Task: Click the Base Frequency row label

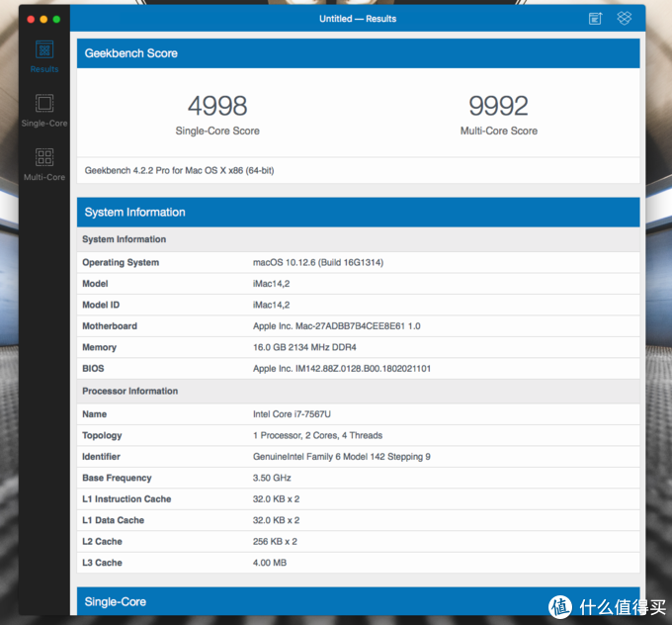Action: tap(117, 478)
